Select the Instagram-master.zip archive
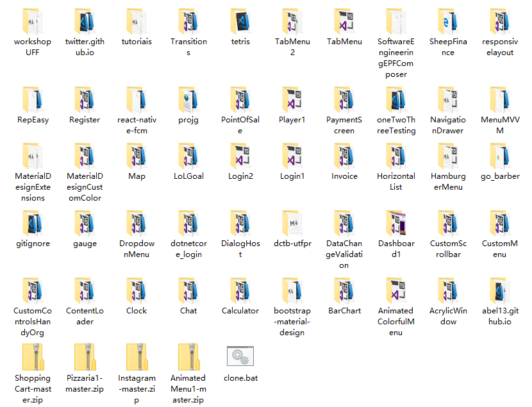This screenshot has width=532, height=407. pos(137,358)
